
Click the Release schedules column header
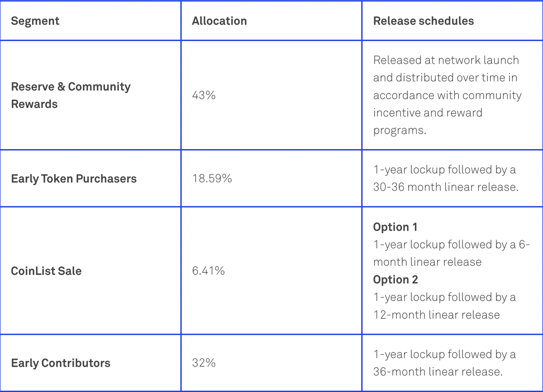pos(423,21)
